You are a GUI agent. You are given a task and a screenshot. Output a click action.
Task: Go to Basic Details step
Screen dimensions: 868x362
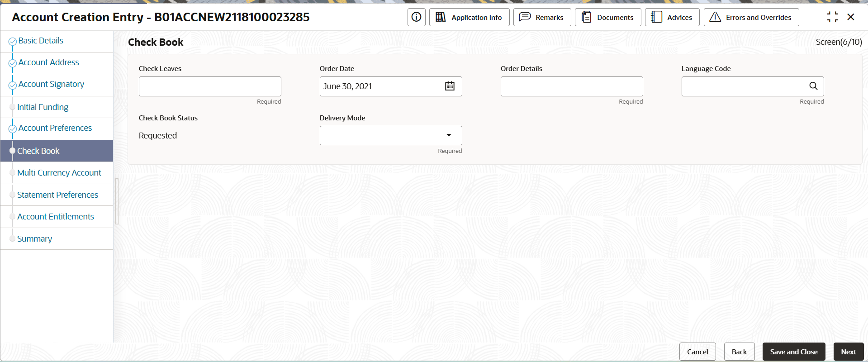coord(57,41)
